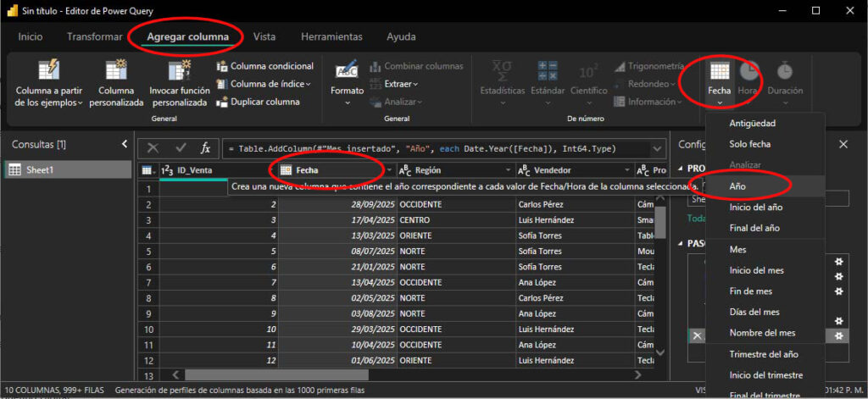Click the vertical scrollbar down arrow
Image resolution: width=868 pixels, height=399 pixels.
pyautogui.click(x=659, y=352)
